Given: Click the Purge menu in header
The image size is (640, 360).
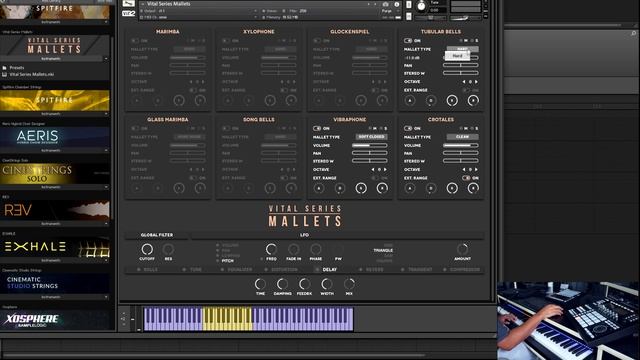Looking at the screenshot, I should tap(386, 11).
